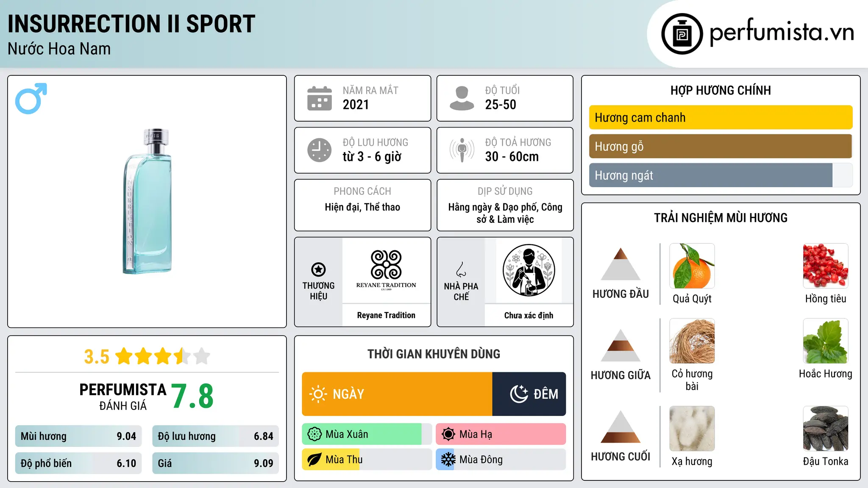Open the perfumista.vn site name

point(782,32)
